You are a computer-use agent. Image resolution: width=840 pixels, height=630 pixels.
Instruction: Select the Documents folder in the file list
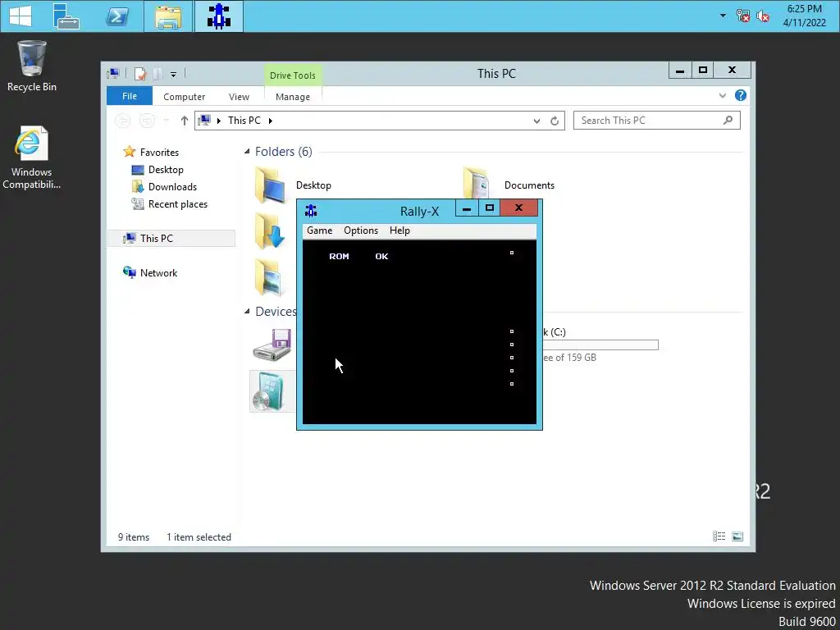pyautogui.click(x=509, y=185)
